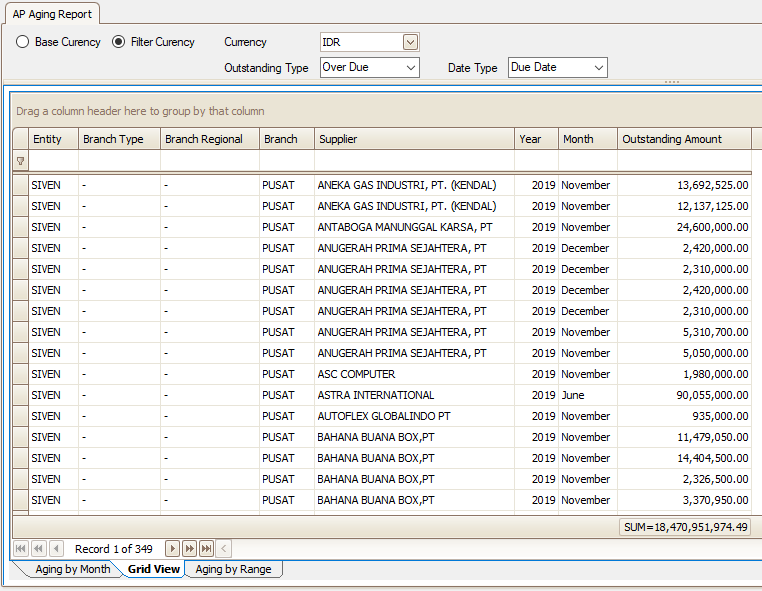Click the SUM=18,470,951,974.49 footer summary
The height and width of the screenshot is (591, 762).
click(685, 527)
